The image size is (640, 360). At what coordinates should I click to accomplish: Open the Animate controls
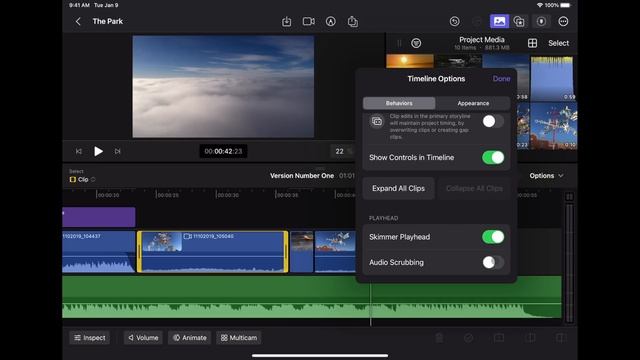click(x=189, y=338)
